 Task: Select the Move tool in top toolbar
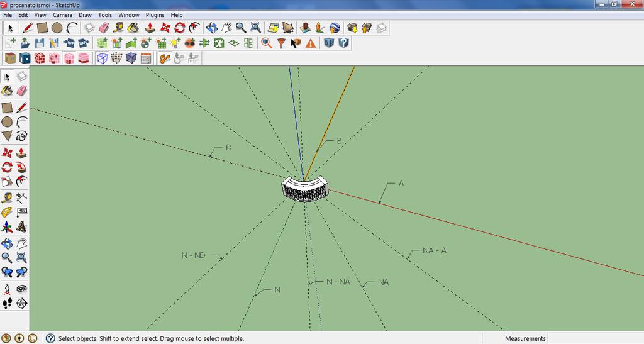[165, 28]
